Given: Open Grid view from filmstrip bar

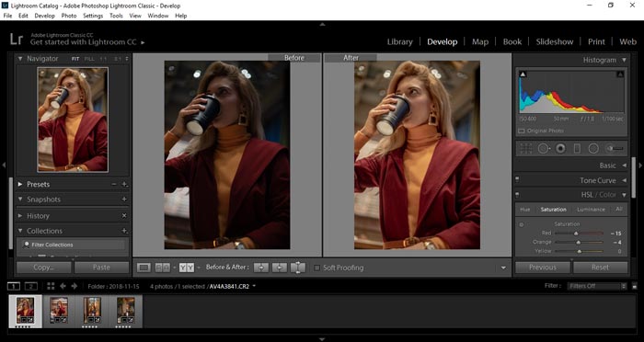Looking at the screenshot, I should point(51,286).
